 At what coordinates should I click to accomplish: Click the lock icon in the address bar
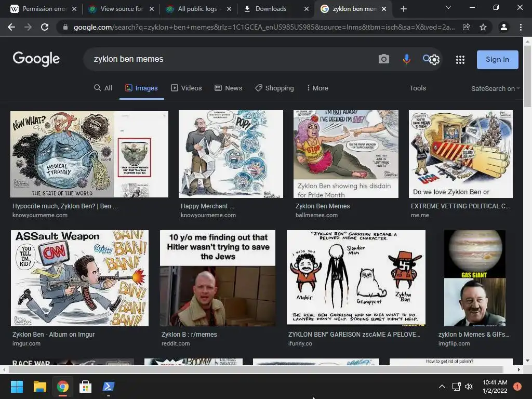(65, 27)
